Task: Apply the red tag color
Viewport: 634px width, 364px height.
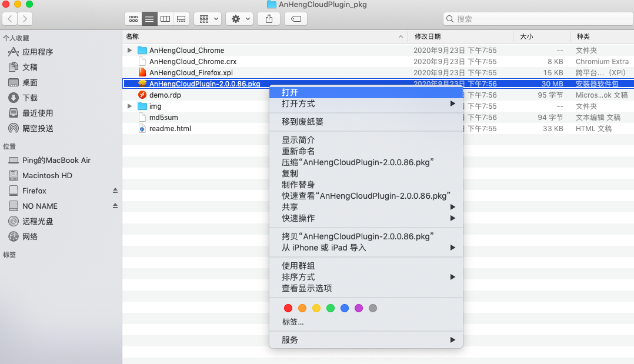Action: point(288,308)
